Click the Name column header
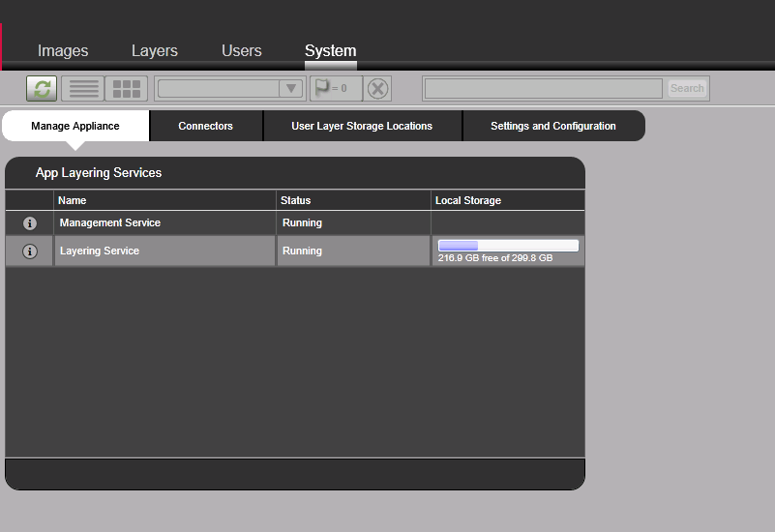775x532 pixels. coord(164,200)
